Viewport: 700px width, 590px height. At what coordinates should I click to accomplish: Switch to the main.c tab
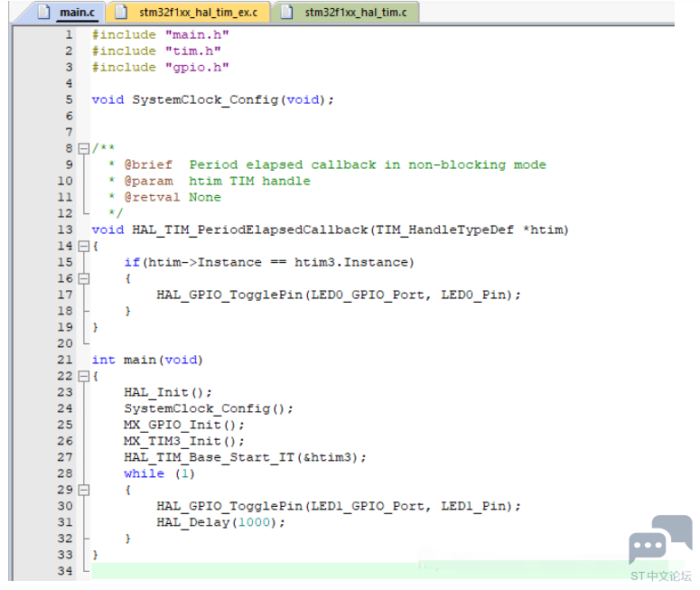[76, 13]
